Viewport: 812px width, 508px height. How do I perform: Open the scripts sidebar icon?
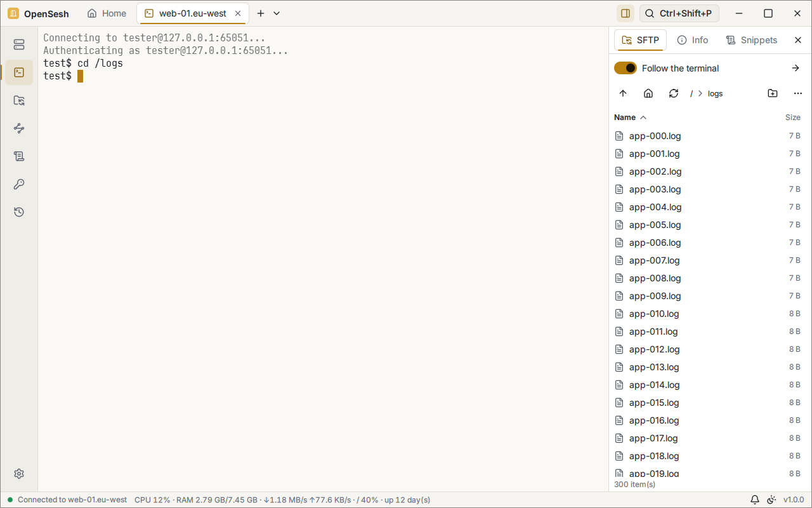[x=19, y=156]
